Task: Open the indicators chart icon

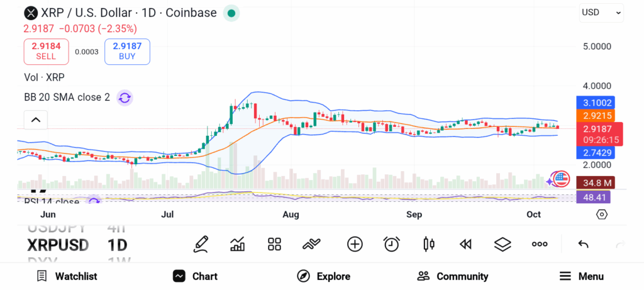Action: click(238, 244)
